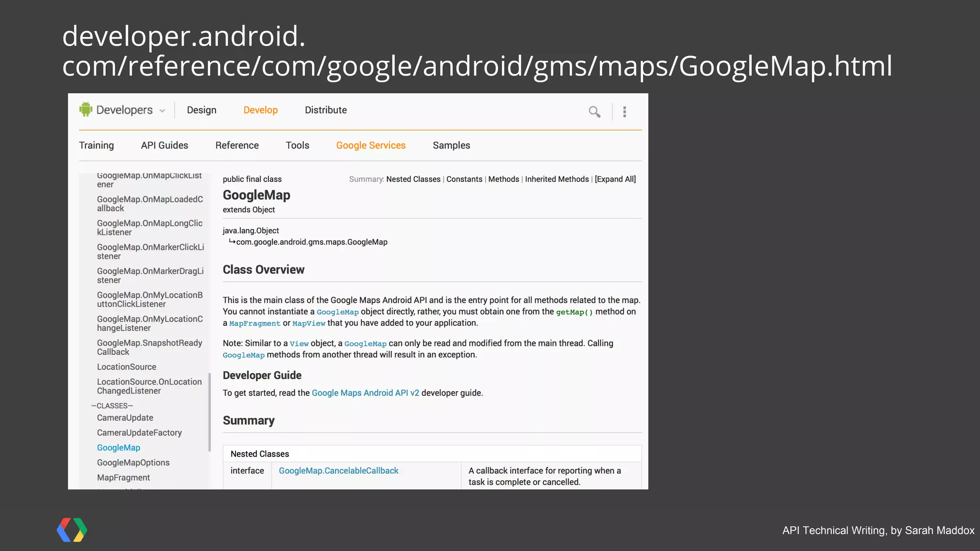Click the Google Developers logo at bottom left

72,530
